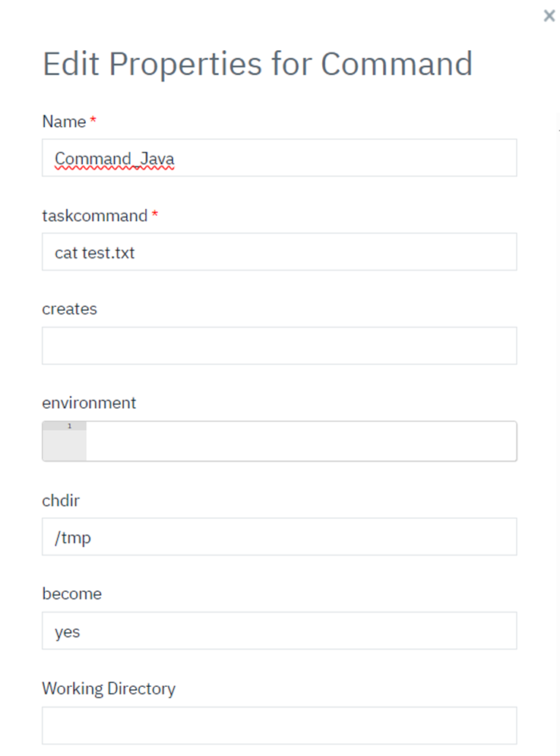The height and width of the screenshot is (756, 560).
Task: Click the Working Directory label
Action: 109,688
